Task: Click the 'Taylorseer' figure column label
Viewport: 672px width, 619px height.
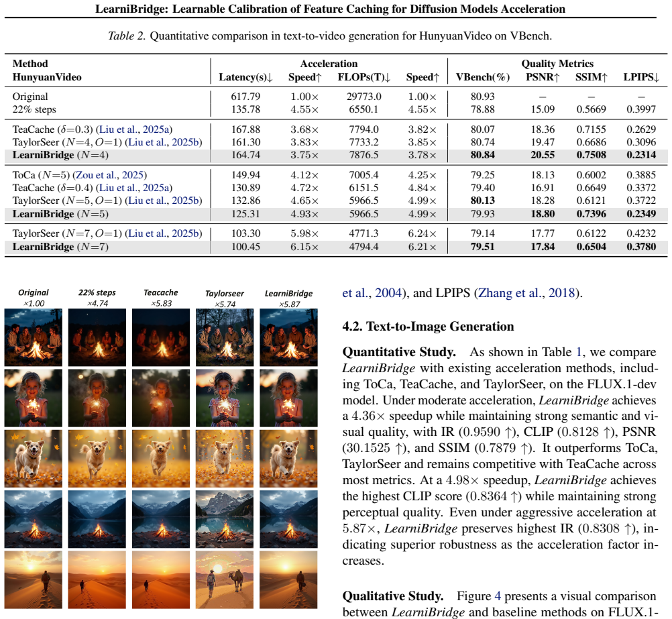Action: (x=225, y=294)
